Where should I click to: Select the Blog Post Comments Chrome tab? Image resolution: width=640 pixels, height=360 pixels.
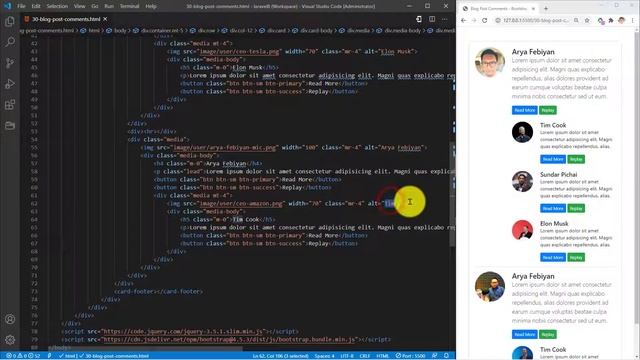click(498, 8)
